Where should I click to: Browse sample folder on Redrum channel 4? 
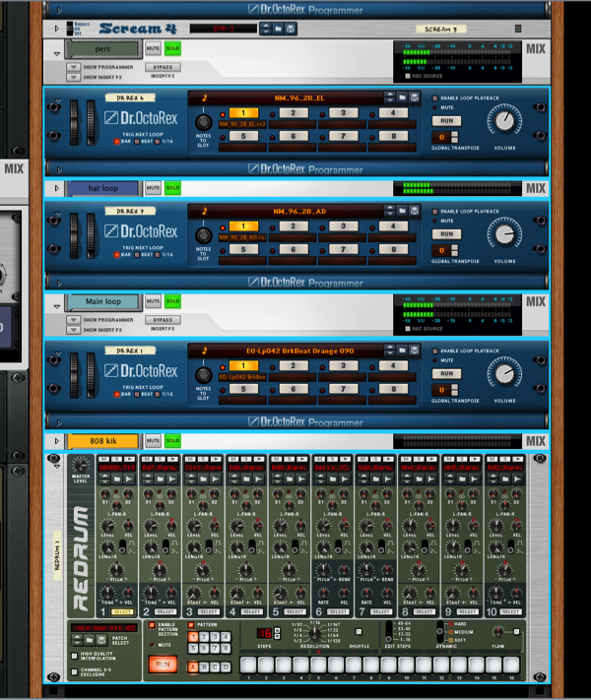click(x=246, y=479)
